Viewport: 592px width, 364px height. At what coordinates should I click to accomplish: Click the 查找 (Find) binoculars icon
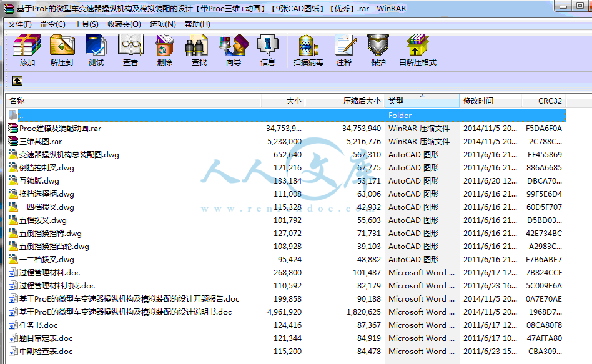[197, 45]
